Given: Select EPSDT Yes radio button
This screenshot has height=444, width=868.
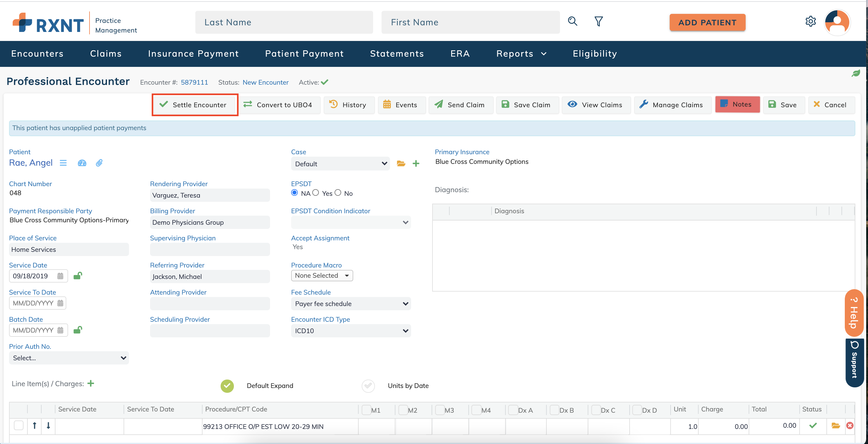Looking at the screenshot, I should tap(315, 193).
